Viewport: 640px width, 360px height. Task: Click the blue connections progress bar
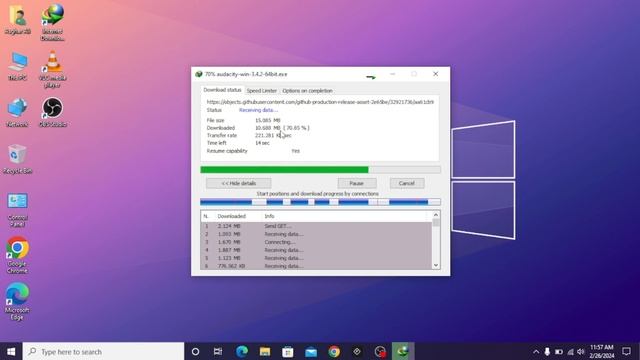[x=320, y=202]
